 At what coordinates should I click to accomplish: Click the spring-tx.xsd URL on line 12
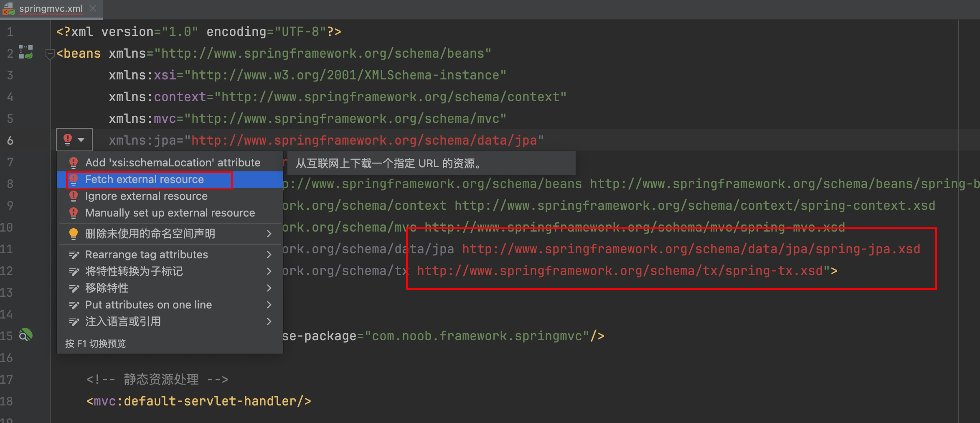click(619, 271)
